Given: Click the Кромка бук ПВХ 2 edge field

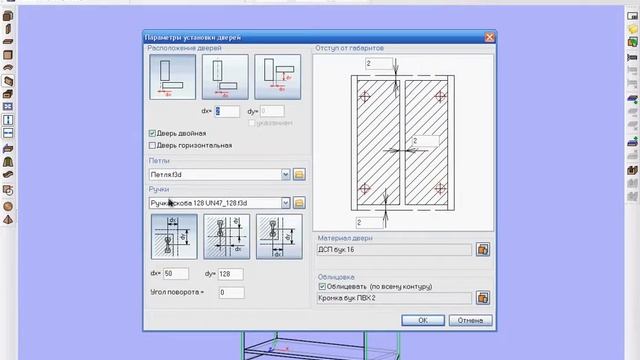Looking at the screenshot, I should click(394, 298).
